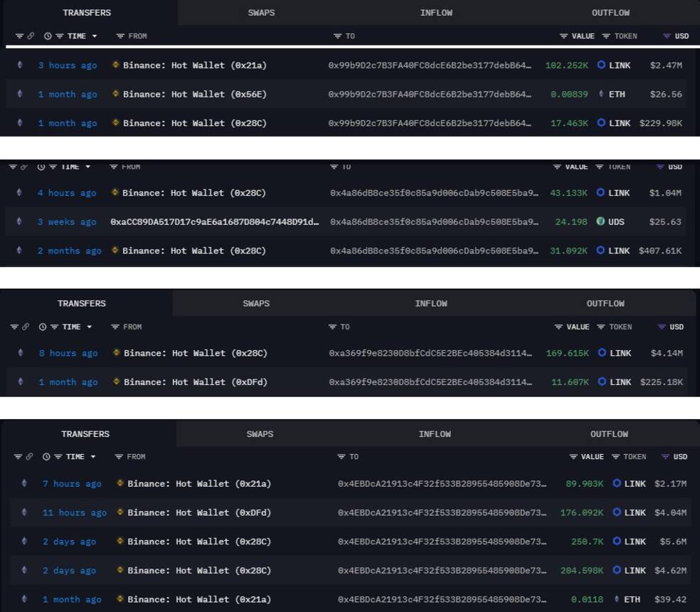700x612 pixels.
Task: Open Binance: Hot Wallet (0xDFd) on the 11.607K row
Action: (196, 381)
